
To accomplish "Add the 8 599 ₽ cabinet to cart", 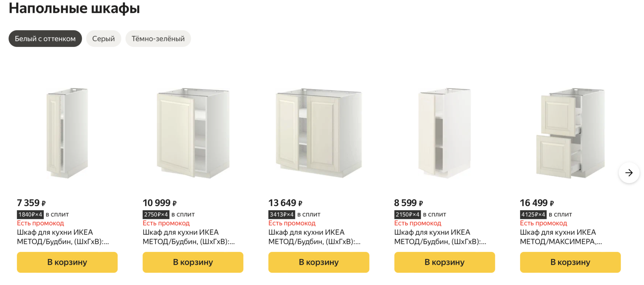I will (x=444, y=262).
